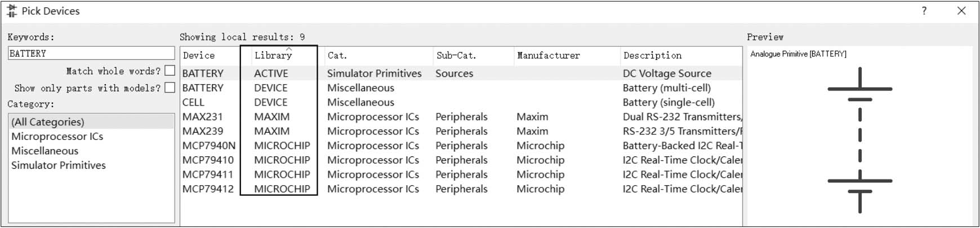Enable Match whole words checkbox
Viewport: 980px width, 228px height.
click(170, 71)
